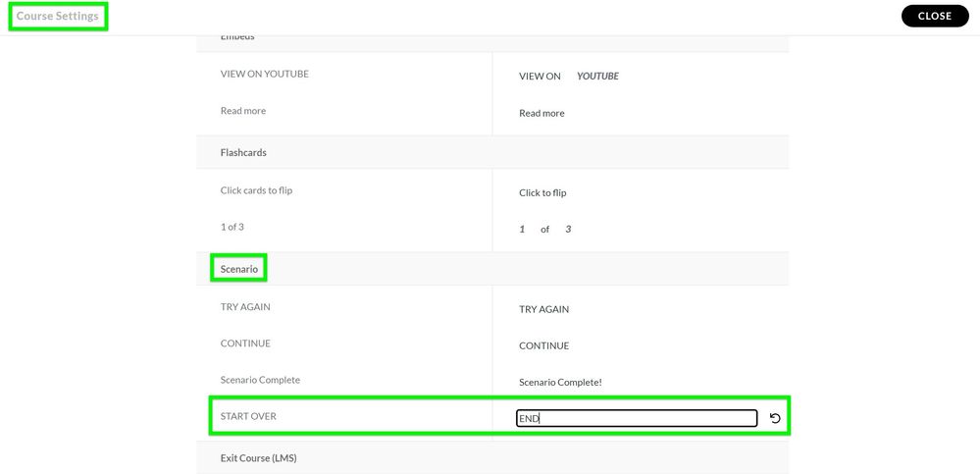Click the START OVER original label
Image resolution: width=980 pixels, height=474 pixels.
248,417
